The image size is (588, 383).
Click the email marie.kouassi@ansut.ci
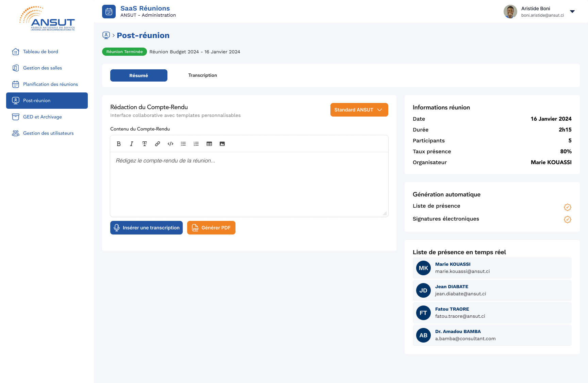[462, 271]
